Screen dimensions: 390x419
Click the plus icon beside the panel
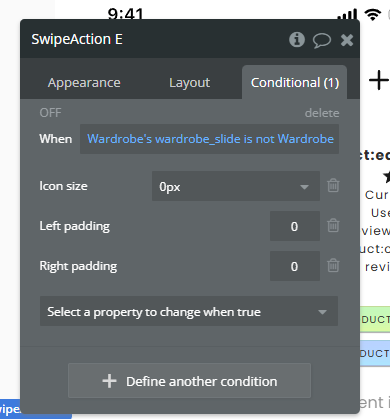click(x=379, y=80)
